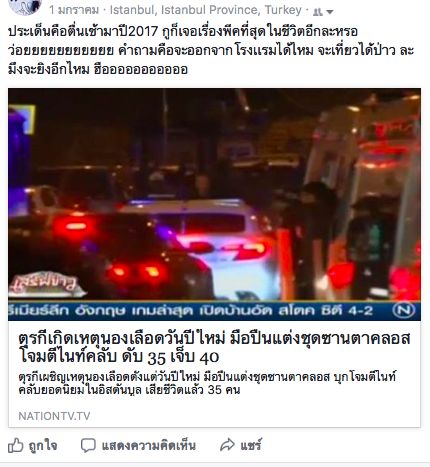Viewport: 430px width, 467px height.
Task: Open the NATIONTV.TV source link
Action: point(54,416)
